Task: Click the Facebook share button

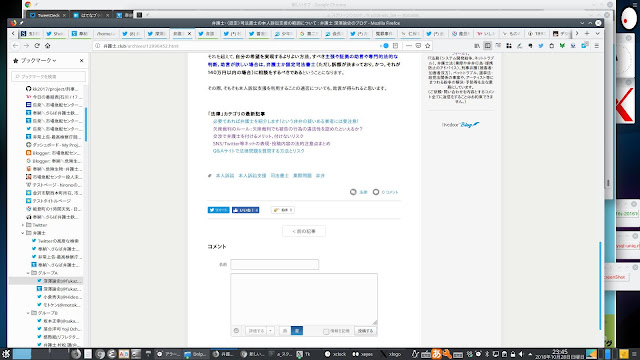Action: tap(245, 210)
